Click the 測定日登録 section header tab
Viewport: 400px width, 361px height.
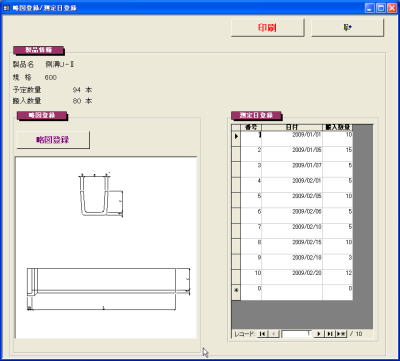(x=256, y=116)
